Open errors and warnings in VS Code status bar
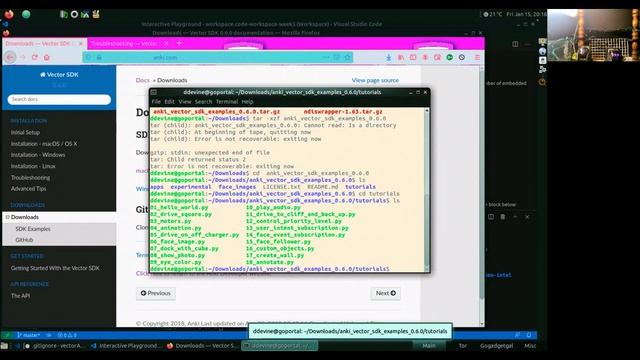This screenshot has height=360, width=640. (x=67, y=335)
